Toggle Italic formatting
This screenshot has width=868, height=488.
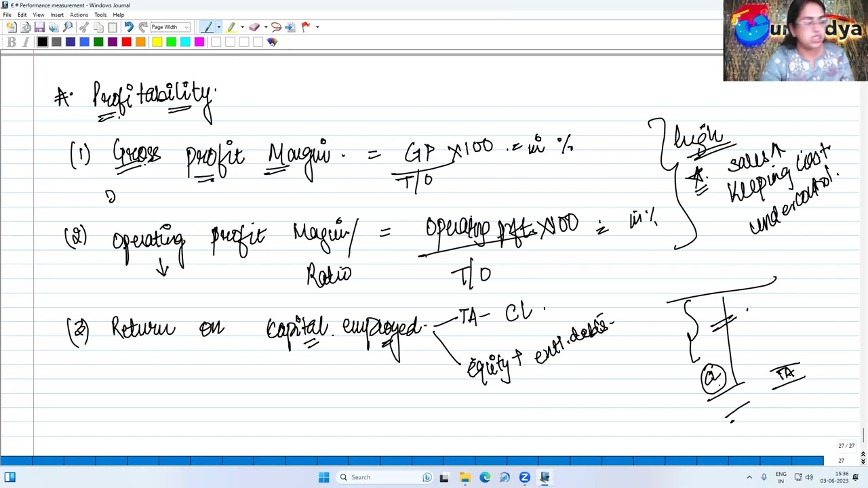[x=26, y=42]
